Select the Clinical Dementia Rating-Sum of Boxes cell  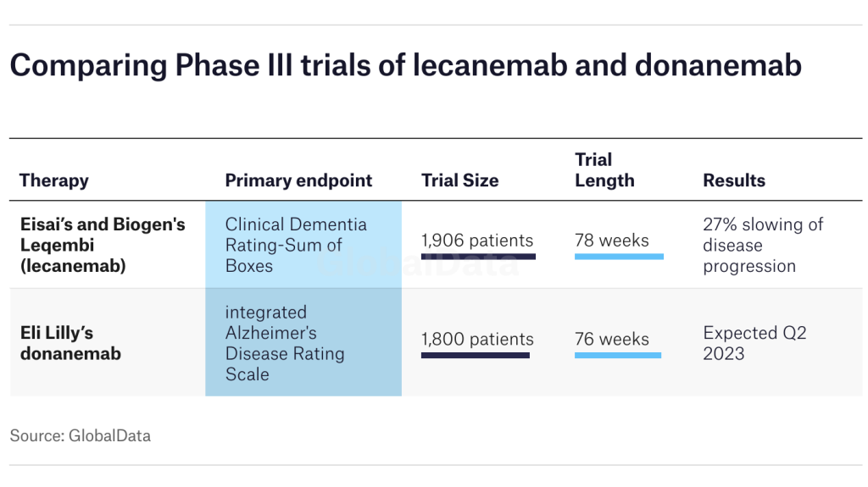[296, 245]
